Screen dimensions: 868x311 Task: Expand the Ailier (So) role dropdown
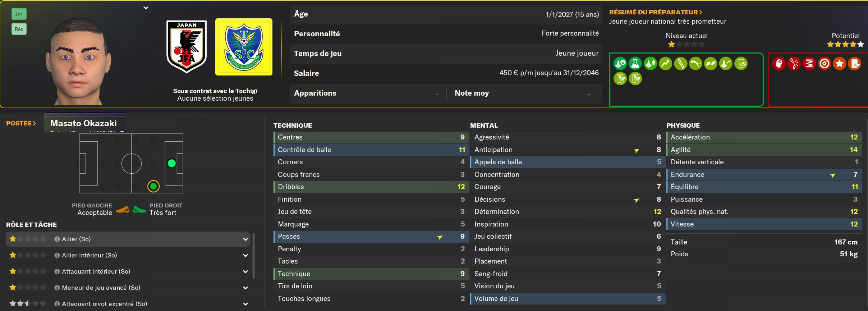click(x=245, y=239)
